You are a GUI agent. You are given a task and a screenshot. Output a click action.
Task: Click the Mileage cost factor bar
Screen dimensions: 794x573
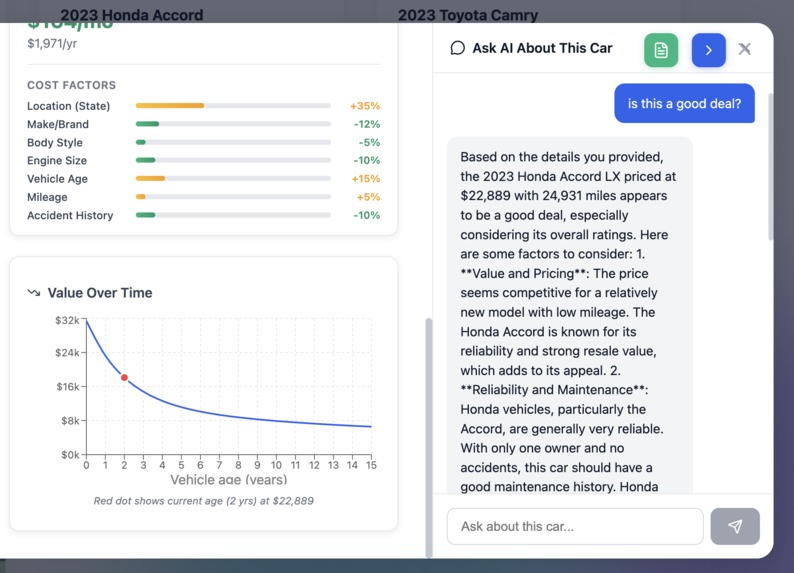point(233,197)
